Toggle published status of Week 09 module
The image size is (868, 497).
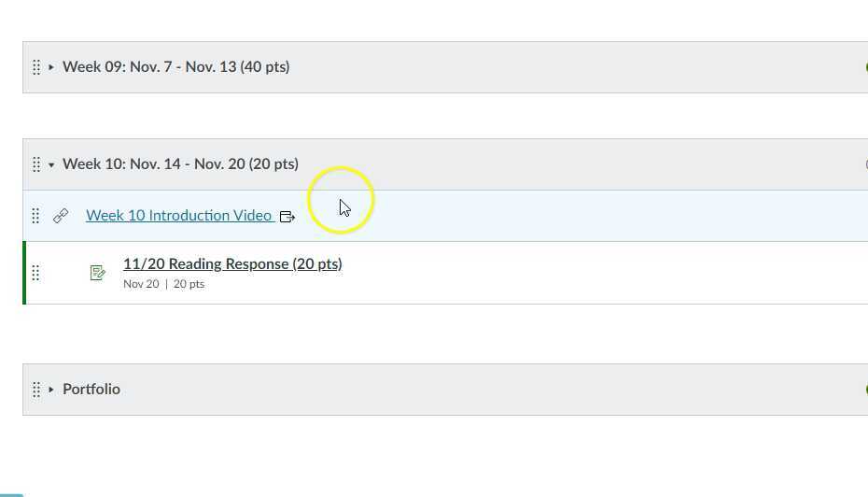click(x=865, y=67)
